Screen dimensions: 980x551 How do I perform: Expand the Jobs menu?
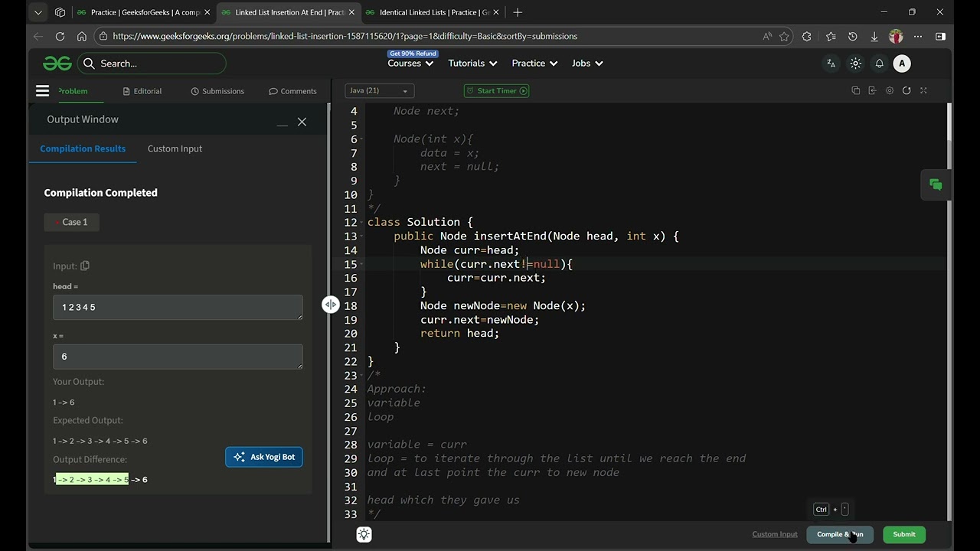point(587,64)
